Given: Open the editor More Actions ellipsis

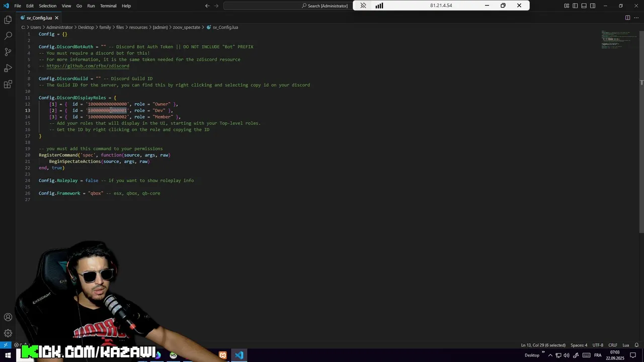Looking at the screenshot, I should 636,18.
